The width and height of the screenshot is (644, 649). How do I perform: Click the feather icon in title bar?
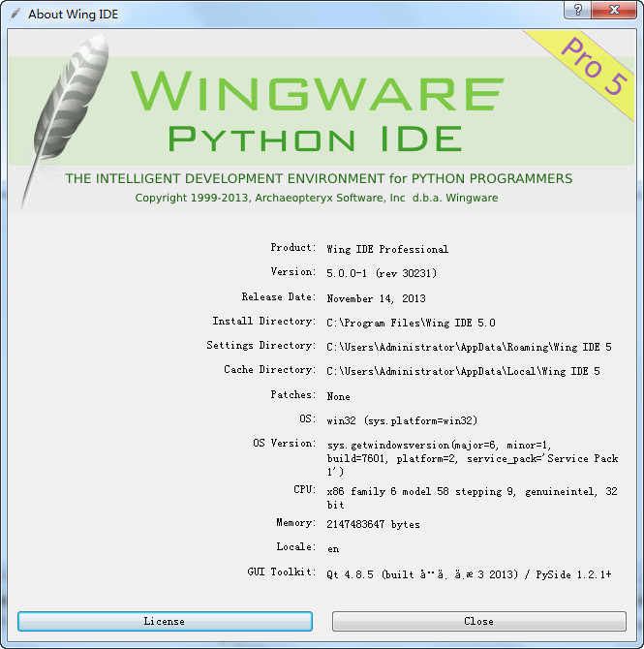point(15,14)
